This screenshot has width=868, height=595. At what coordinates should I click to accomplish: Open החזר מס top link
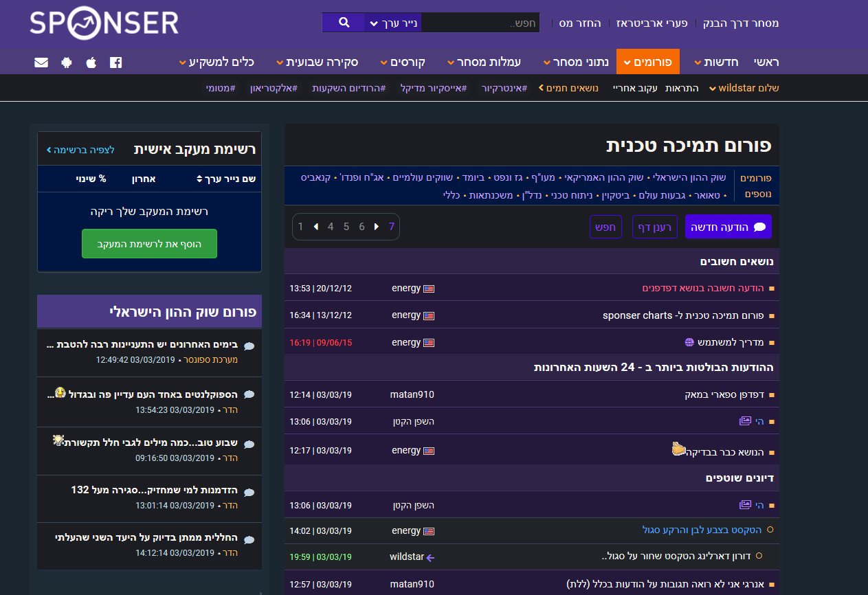pyautogui.click(x=580, y=23)
